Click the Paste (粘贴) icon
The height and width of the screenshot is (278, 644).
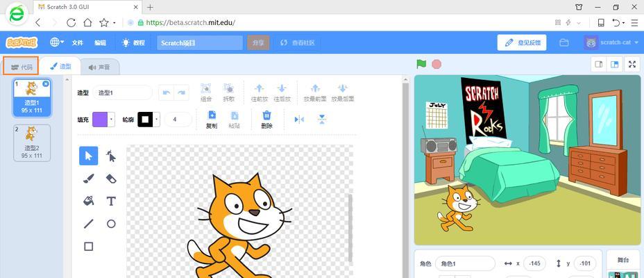(234, 115)
